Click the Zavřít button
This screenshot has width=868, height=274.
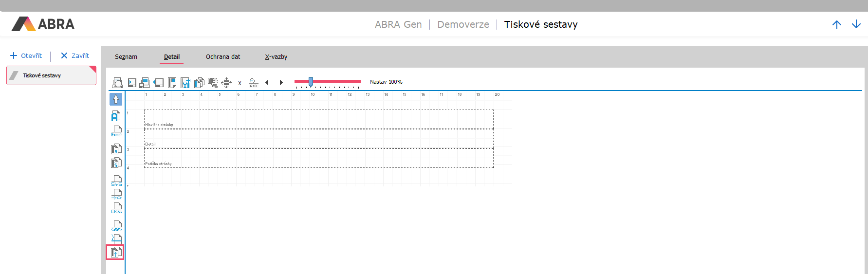pyautogui.click(x=75, y=55)
